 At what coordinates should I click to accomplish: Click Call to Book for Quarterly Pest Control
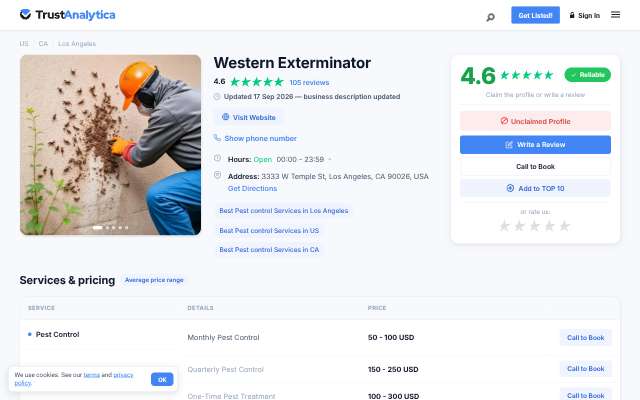585,369
